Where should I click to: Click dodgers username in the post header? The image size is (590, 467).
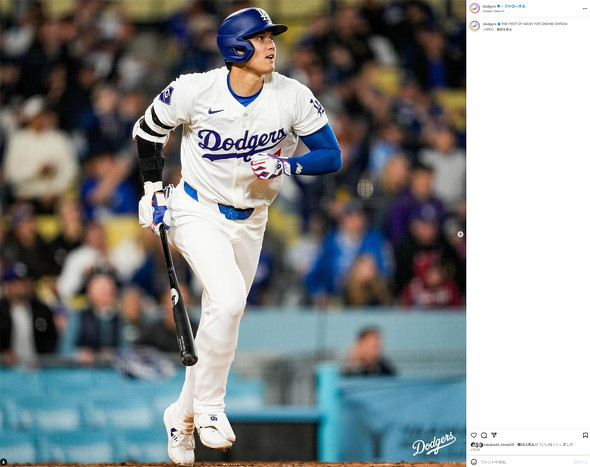(x=489, y=6)
